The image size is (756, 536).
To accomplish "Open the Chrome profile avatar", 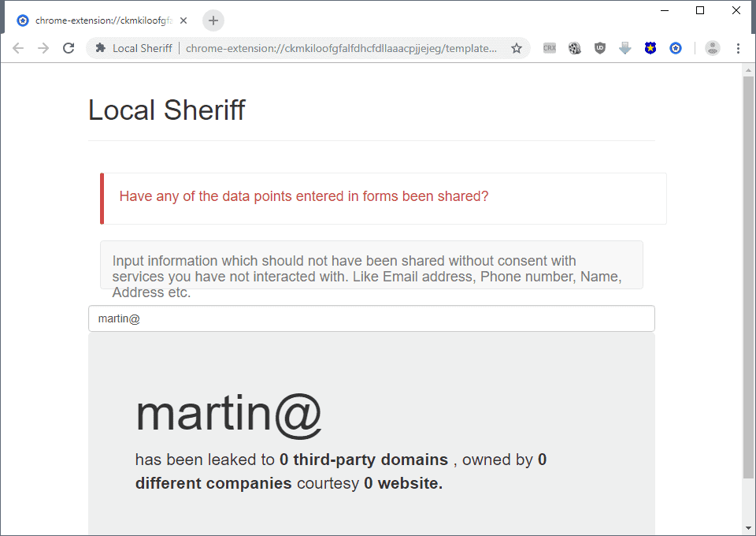I will (x=712, y=47).
